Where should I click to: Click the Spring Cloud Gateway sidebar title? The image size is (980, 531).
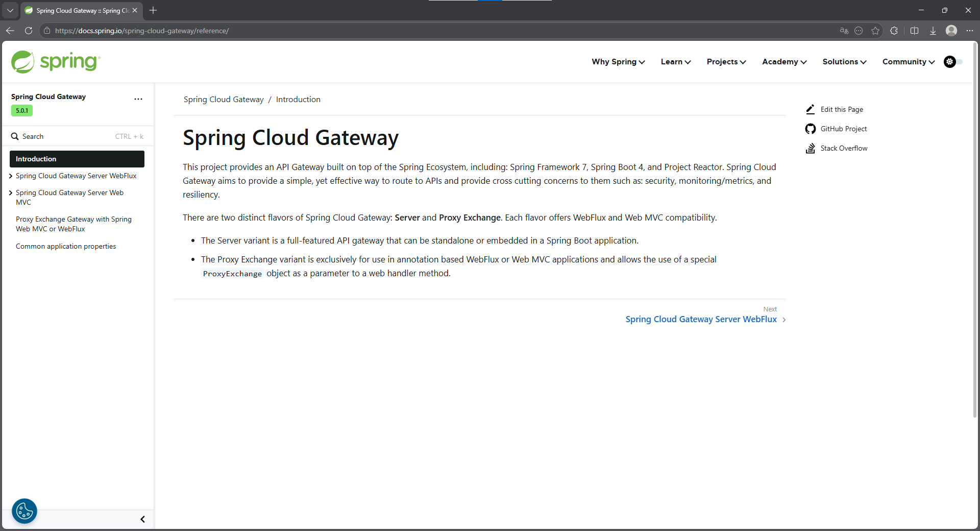tap(48, 96)
